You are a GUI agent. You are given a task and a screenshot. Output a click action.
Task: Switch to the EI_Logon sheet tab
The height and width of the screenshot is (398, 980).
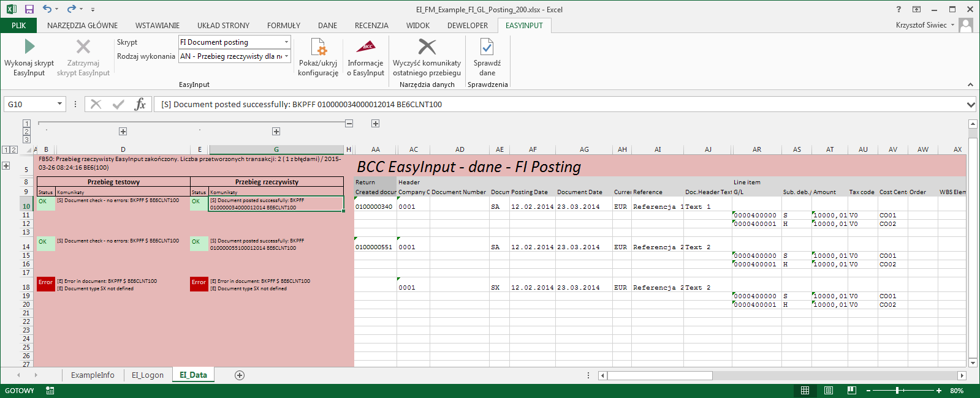[148, 375]
